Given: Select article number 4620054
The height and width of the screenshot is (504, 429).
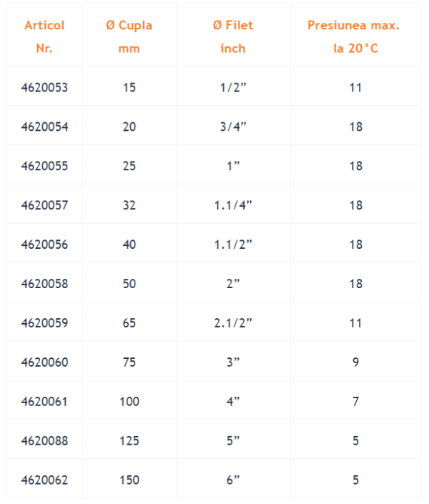Looking at the screenshot, I should [x=44, y=127].
